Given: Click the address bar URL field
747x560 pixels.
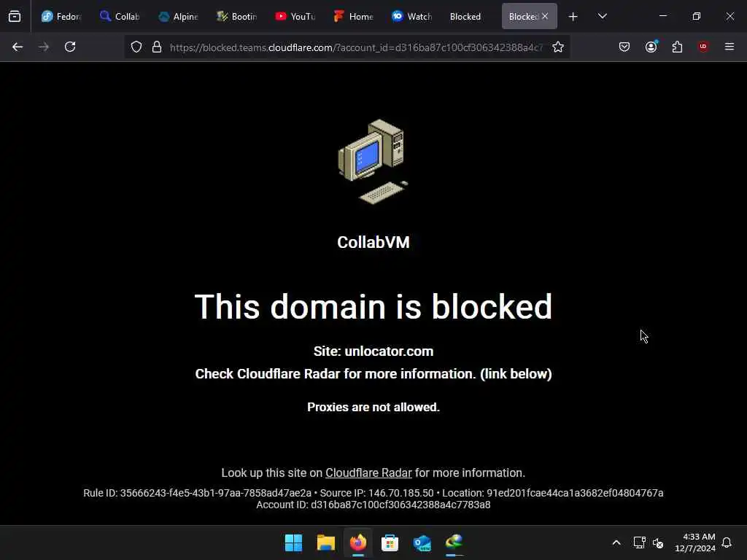Looking at the screenshot, I should pyautogui.click(x=356, y=47).
